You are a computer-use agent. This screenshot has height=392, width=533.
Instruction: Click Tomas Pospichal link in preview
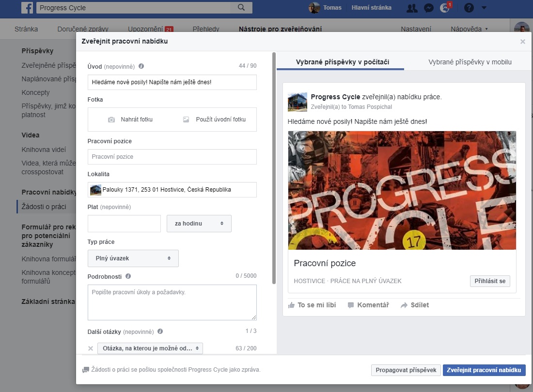click(370, 107)
